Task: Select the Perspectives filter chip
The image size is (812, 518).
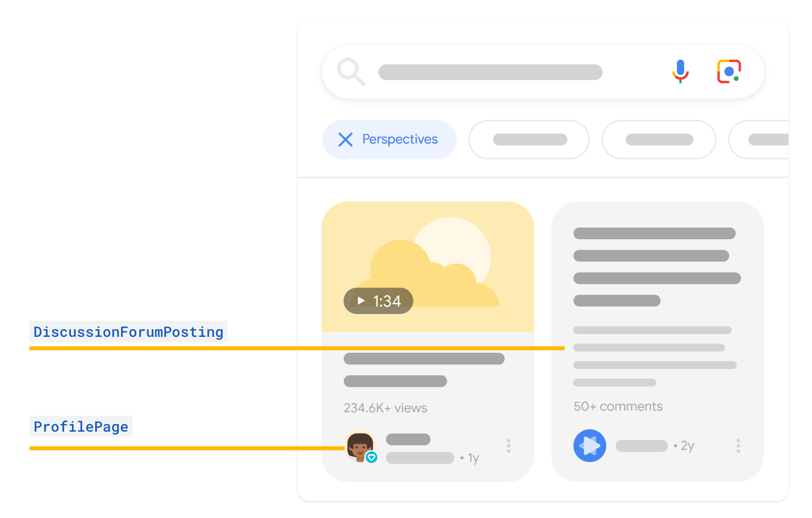Action: pyautogui.click(x=388, y=139)
